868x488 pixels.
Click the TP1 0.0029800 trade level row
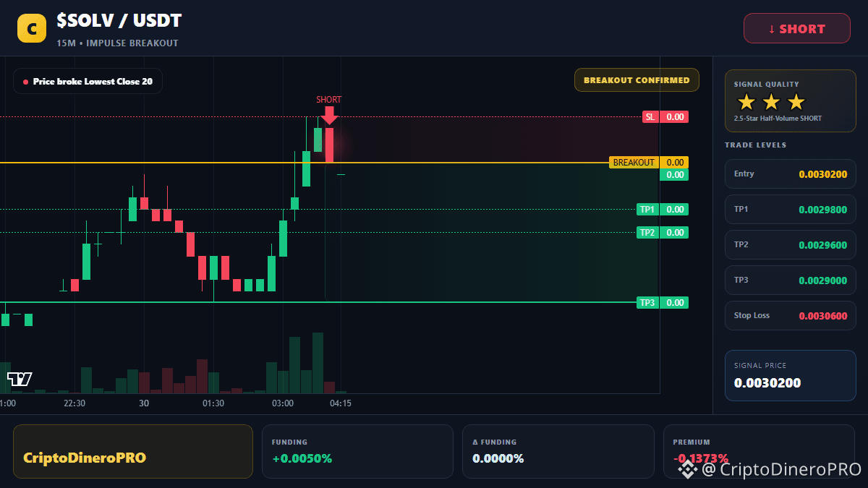click(790, 210)
